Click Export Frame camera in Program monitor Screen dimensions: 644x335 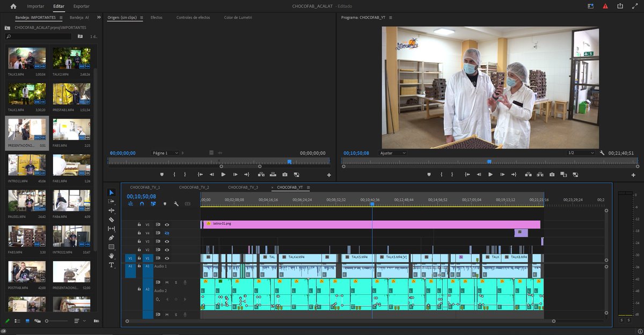click(552, 174)
